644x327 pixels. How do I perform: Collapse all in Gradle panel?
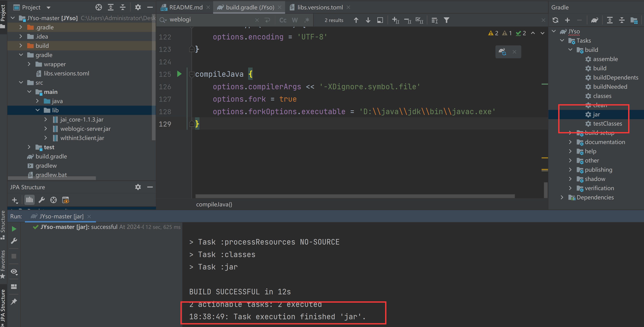click(622, 20)
